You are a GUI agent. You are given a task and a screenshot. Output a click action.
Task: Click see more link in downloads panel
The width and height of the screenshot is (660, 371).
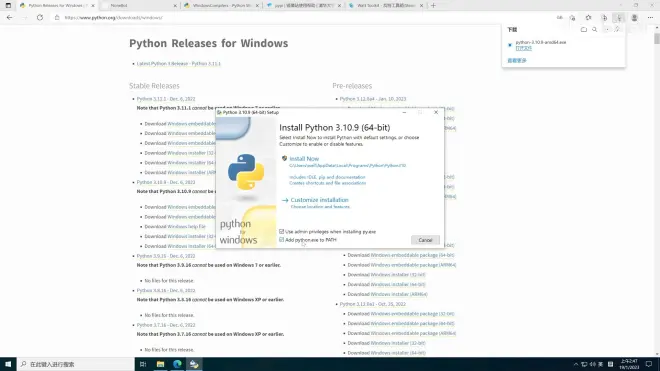[x=517, y=61]
